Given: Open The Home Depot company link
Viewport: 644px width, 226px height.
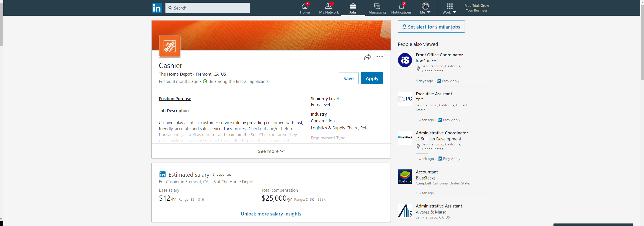Looking at the screenshot, I should click(x=175, y=74).
